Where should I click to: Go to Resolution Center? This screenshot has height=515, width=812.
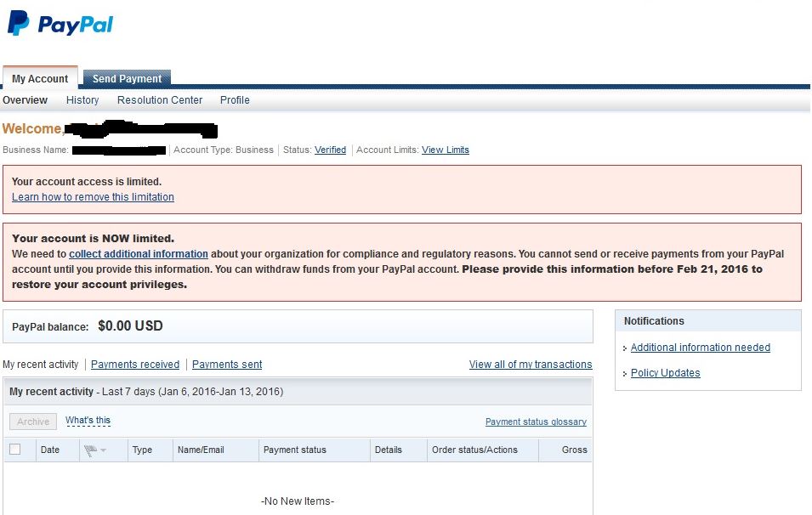(160, 100)
